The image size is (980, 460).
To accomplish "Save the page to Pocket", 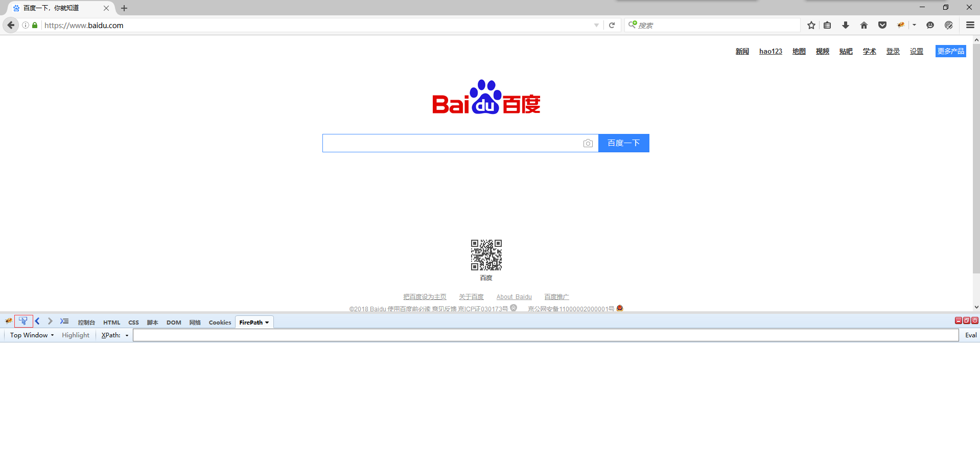I will [882, 25].
